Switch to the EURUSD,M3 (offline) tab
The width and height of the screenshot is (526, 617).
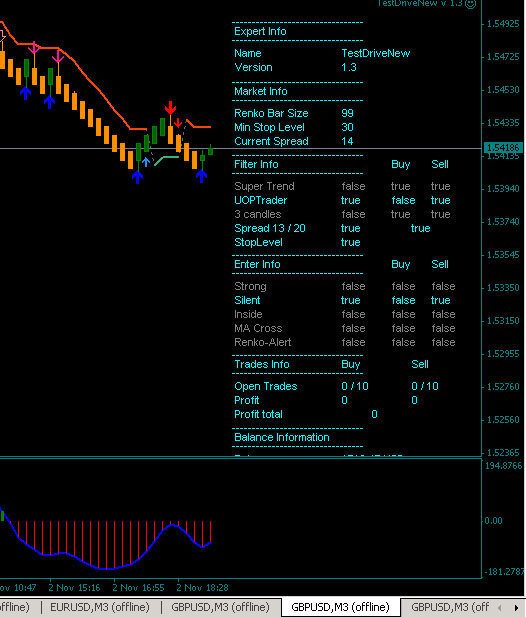click(100, 607)
